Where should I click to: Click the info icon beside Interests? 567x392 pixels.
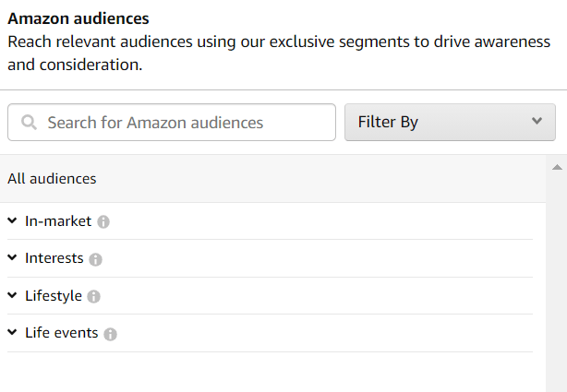pos(95,259)
